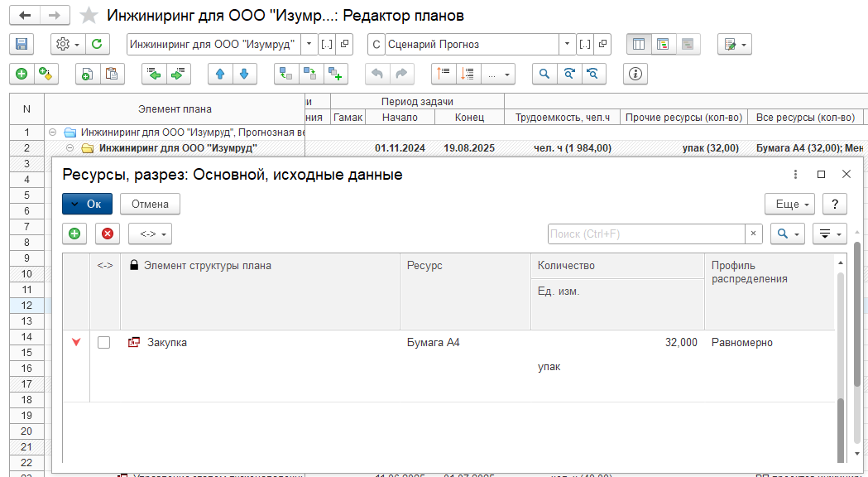Click the magnifier search icon in editor toolbar
Image resolution: width=868 pixels, height=477 pixels.
(544, 74)
